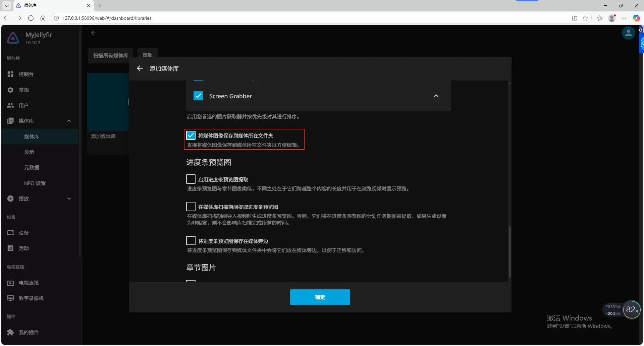Viewport: 644px width, 346px height.
Task: Open 常规 settings gear in sidebar
Action: (11, 90)
